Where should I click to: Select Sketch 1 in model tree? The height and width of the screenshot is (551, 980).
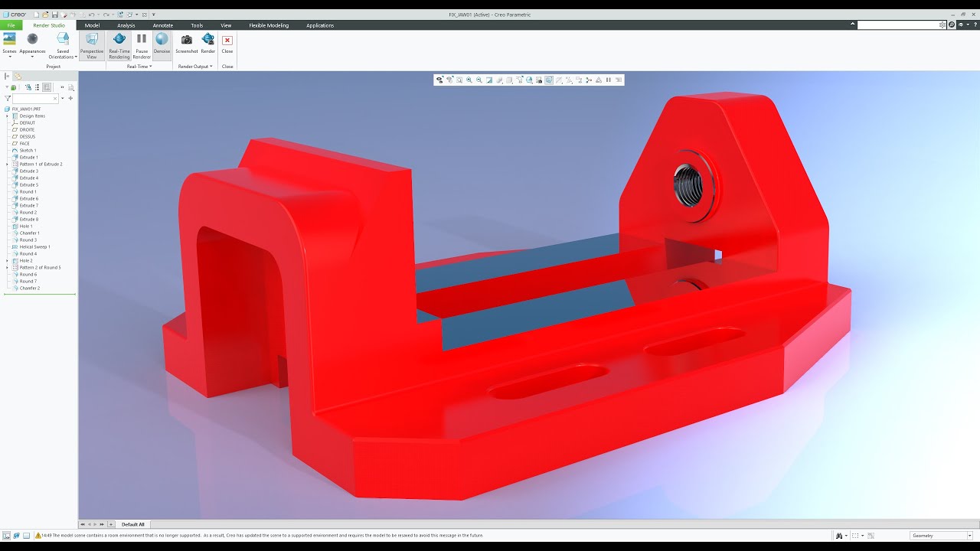click(28, 151)
